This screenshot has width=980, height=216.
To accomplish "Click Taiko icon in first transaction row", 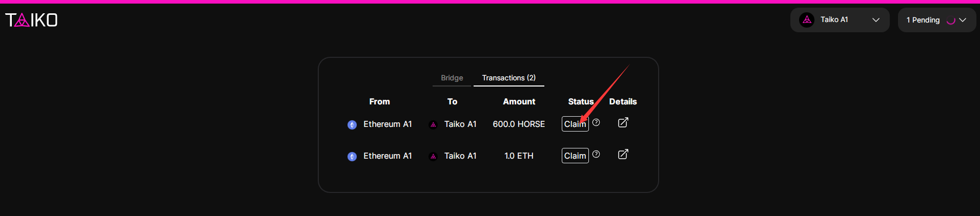I will (433, 125).
